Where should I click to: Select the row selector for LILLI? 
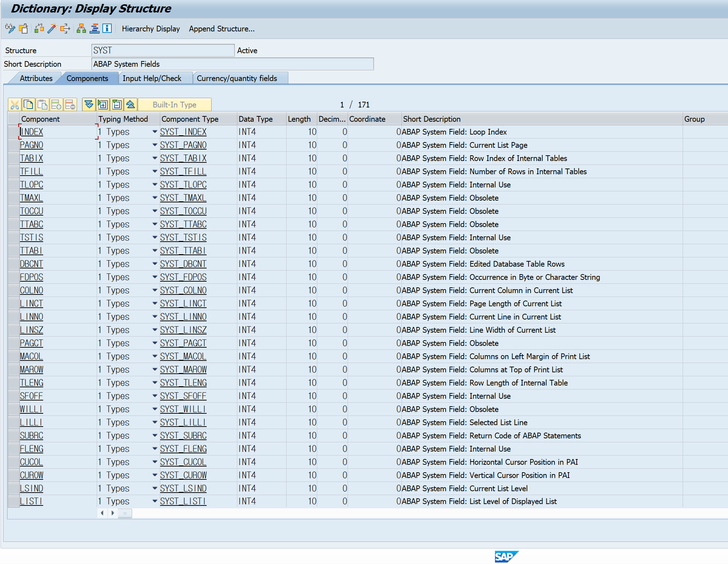coord(14,422)
